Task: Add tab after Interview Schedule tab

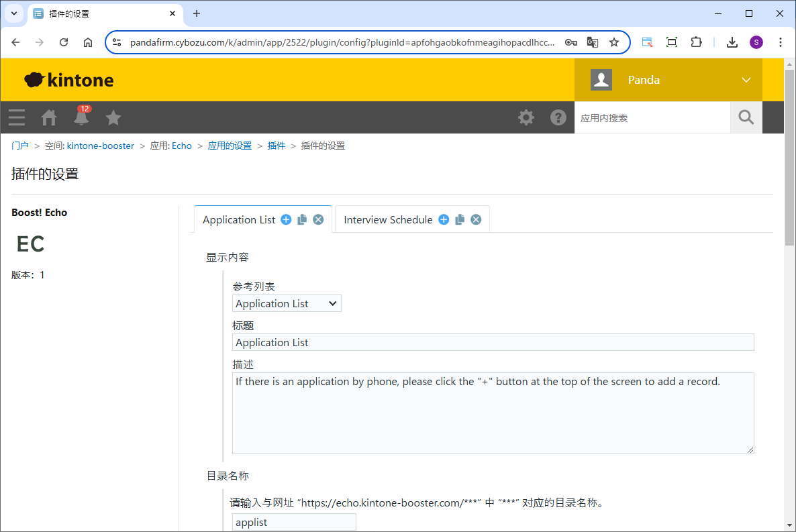Action: (444, 220)
